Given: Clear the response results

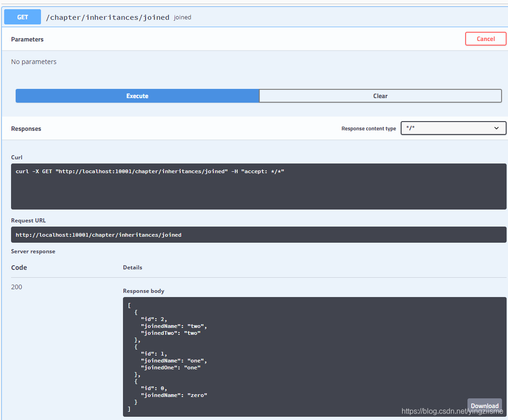Looking at the screenshot, I should tap(380, 96).
